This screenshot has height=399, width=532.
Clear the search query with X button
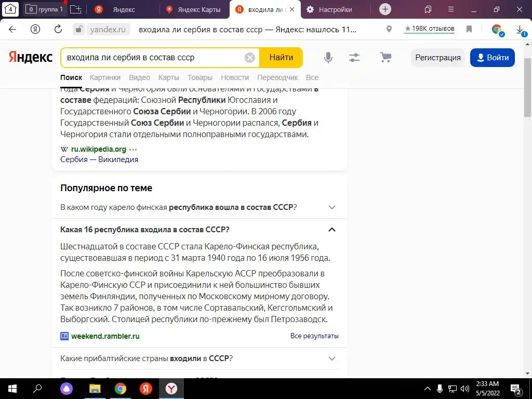pos(250,58)
